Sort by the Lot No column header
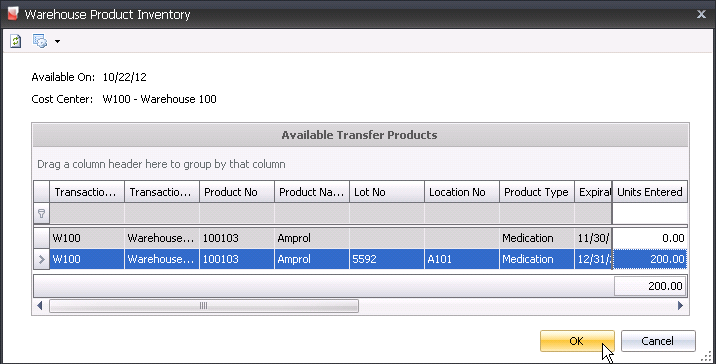Screen dimensions: 716x364 click(x=387, y=192)
